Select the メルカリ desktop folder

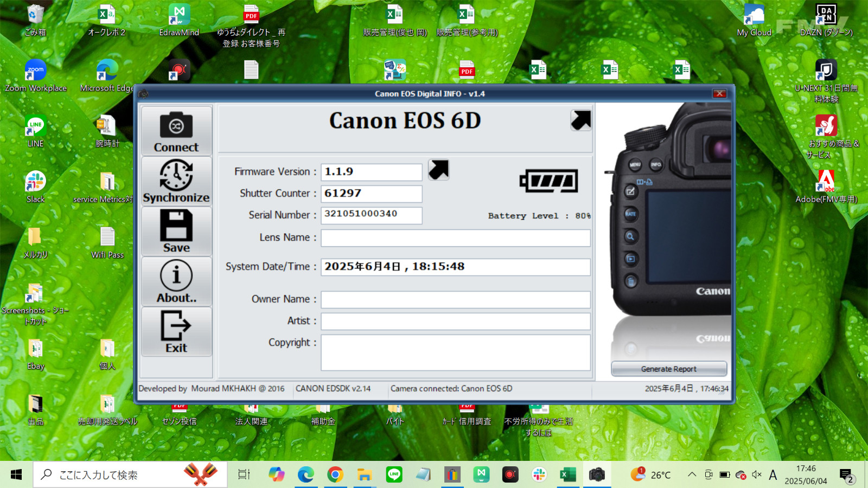click(35, 243)
